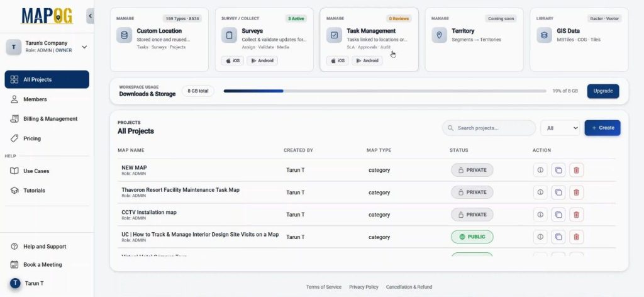Duplicate the Thavoron Resort map
This screenshot has width=644, height=297.
tap(558, 192)
